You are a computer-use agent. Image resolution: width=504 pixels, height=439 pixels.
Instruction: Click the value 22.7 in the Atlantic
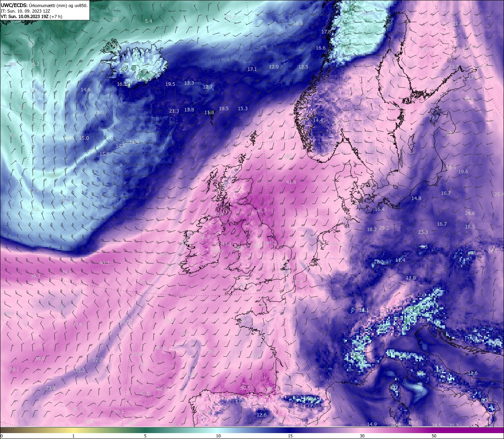click(98, 360)
